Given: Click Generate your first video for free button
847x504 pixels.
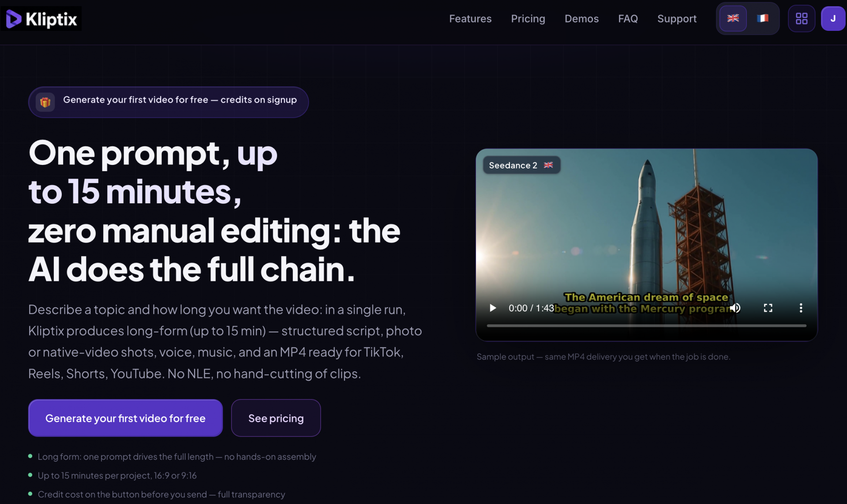Looking at the screenshot, I should (x=125, y=418).
